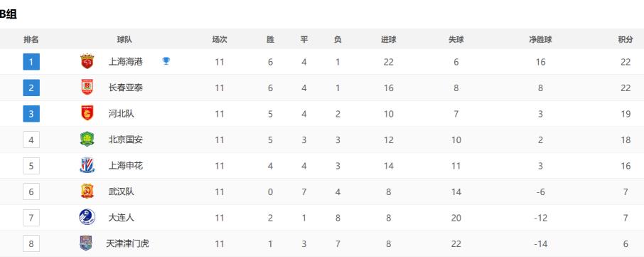The width and height of the screenshot is (644, 257).
Task: Open the 上海海港 team name link
Action: (126, 62)
